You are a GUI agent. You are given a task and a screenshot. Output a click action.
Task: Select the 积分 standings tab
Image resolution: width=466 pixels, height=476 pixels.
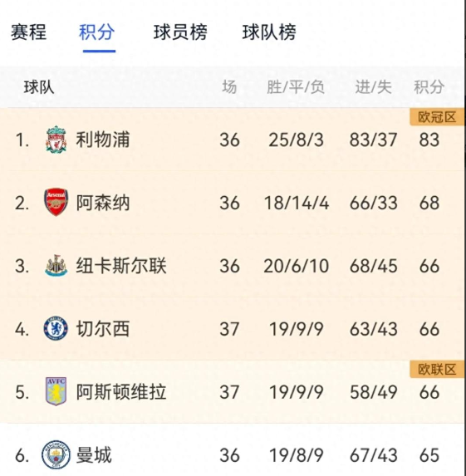(x=97, y=32)
